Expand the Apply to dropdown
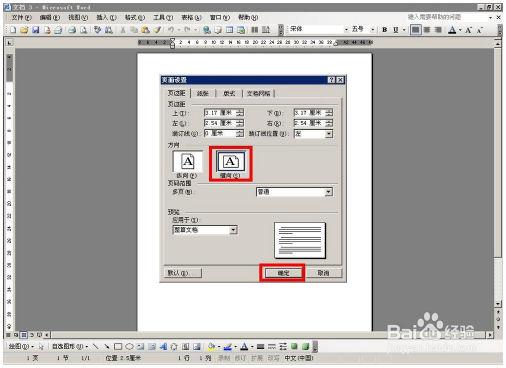Image resolution: width=506 pixels, height=368 pixels. coord(233,230)
